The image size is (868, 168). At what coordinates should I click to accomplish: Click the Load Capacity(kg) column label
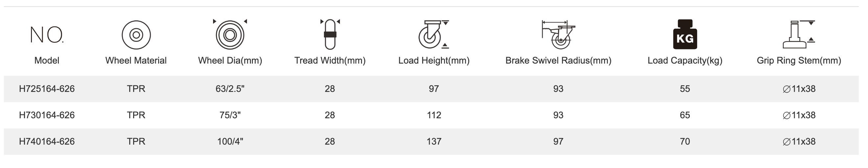click(x=685, y=60)
